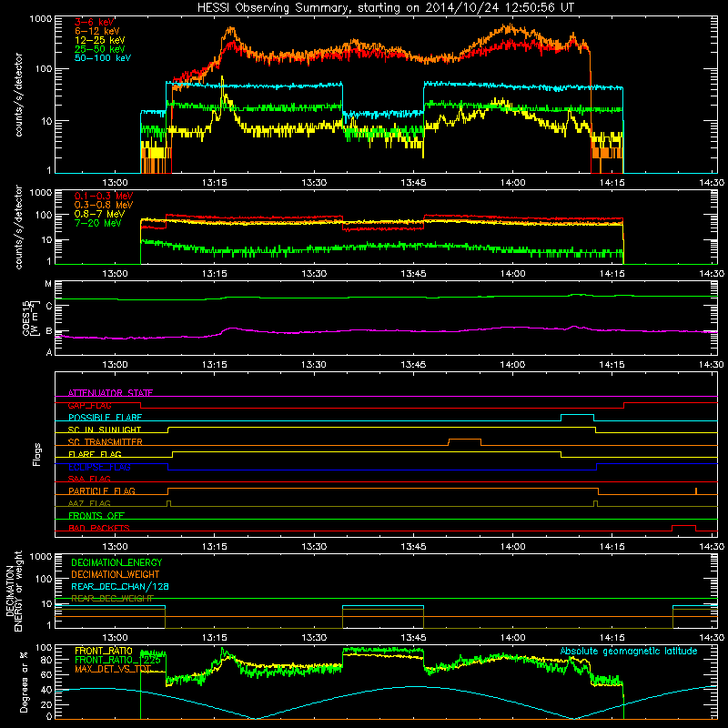Click the MAX_DET_VS_TOT legend label
Screen dimensions: 728x728
(x=113, y=669)
